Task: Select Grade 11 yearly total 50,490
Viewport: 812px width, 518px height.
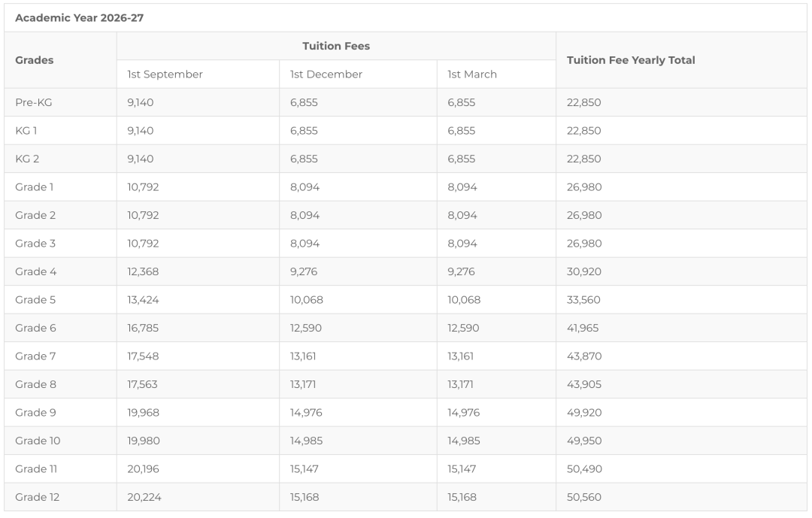Action: tap(584, 469)
